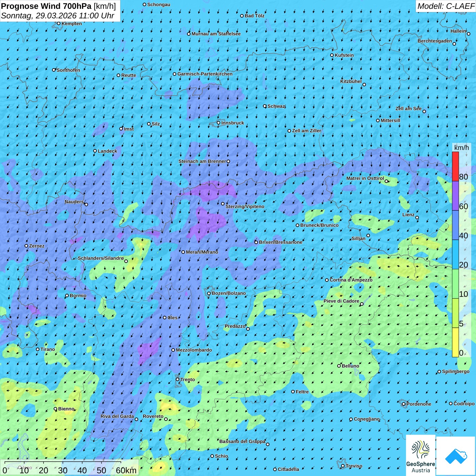Click the 'Prognose Wind 700hPa' title

pyautogui.click(x=46, y=6)
